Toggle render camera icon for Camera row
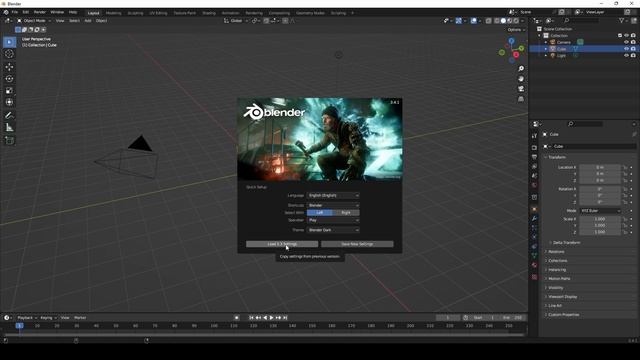 [633, 42]
